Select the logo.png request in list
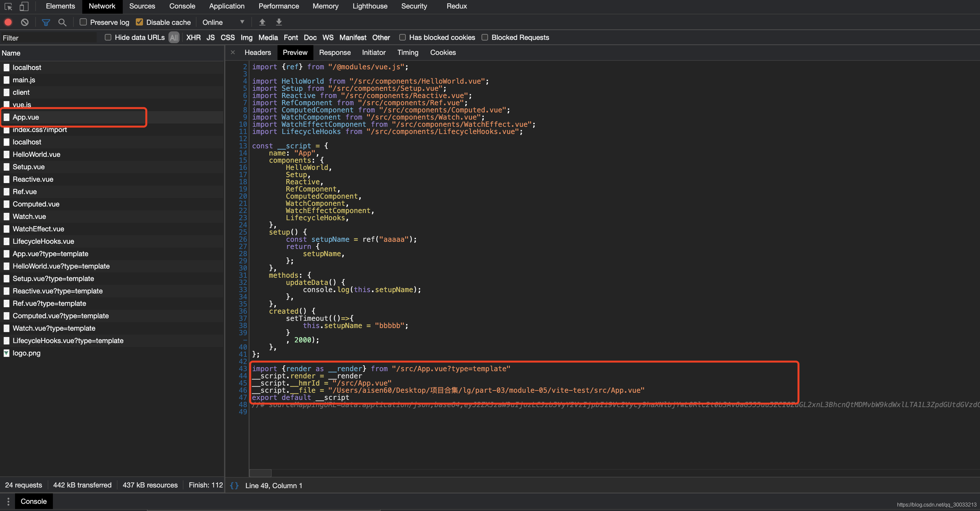 click(x=27, y=353)
